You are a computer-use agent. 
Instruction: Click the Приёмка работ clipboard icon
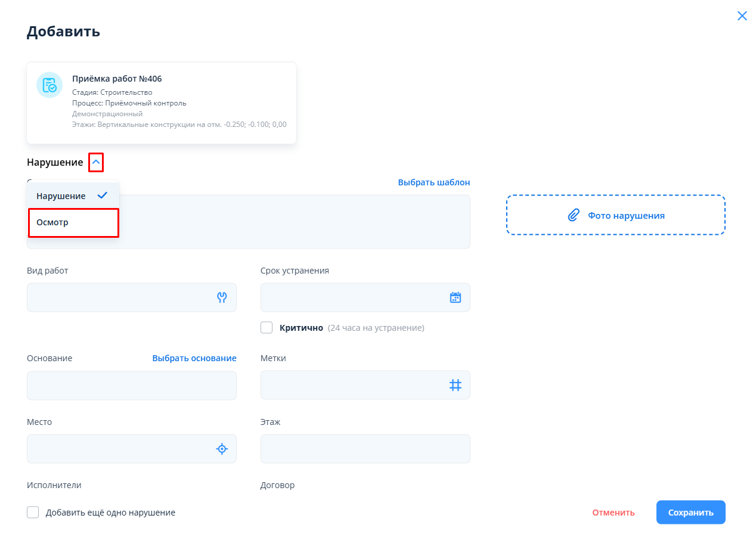(49, 85)
